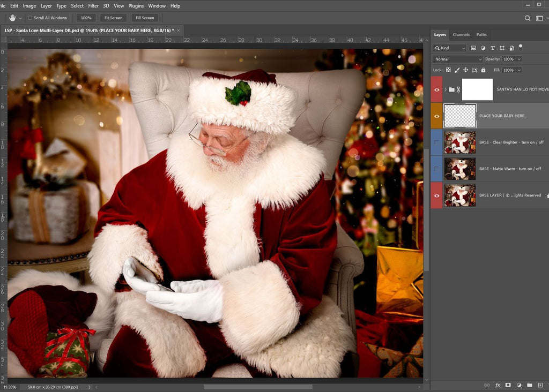Screen dimensions: 549x392
Task: Show the BASE Matte Warm layer
Action: point(436,169)
